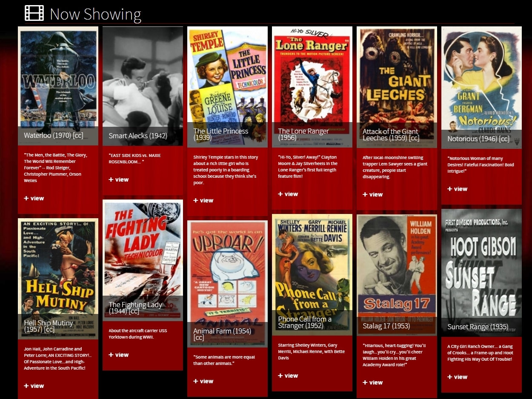This screenshot has width=532, height=399.
Task: Expand details for Sunset Range (1935)
Action: [457, 376]
